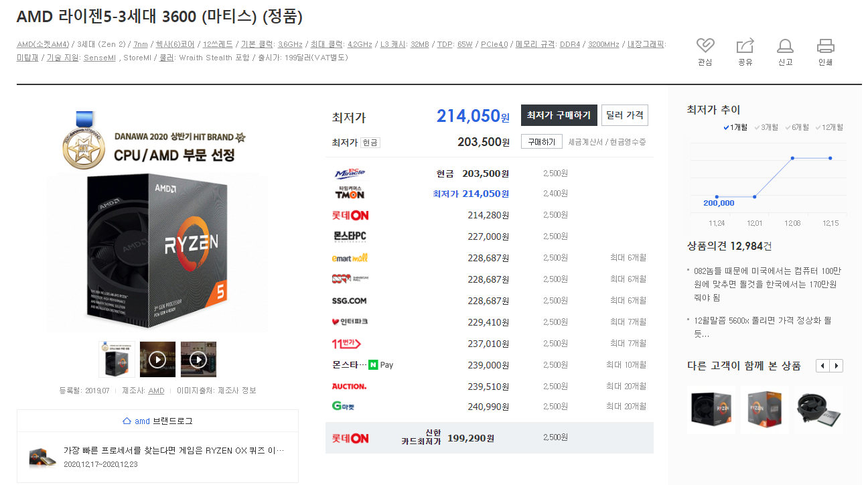Open AUCTION shop logo
Viewport: 868px width, 485px height.
click(350, 387)
